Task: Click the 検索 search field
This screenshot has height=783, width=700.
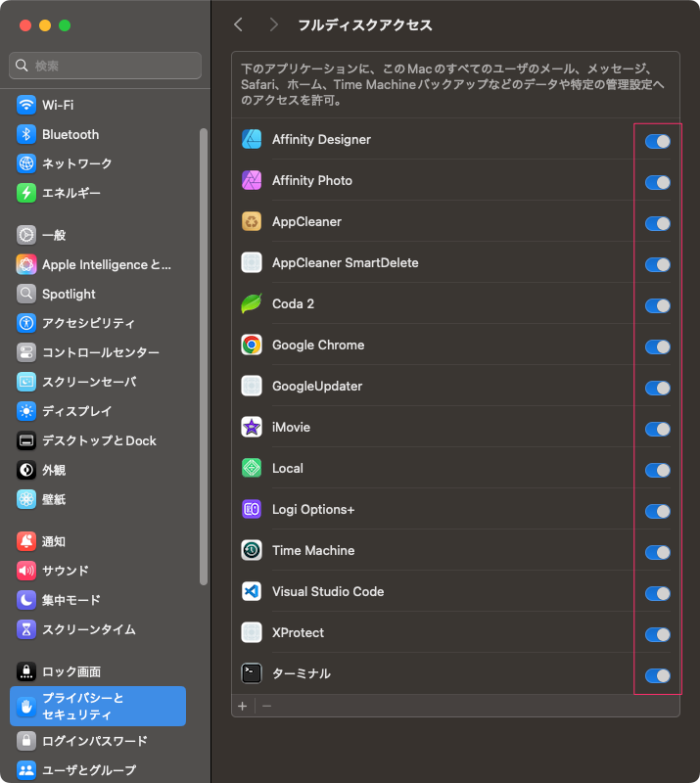Action: (x=106, y=66)
